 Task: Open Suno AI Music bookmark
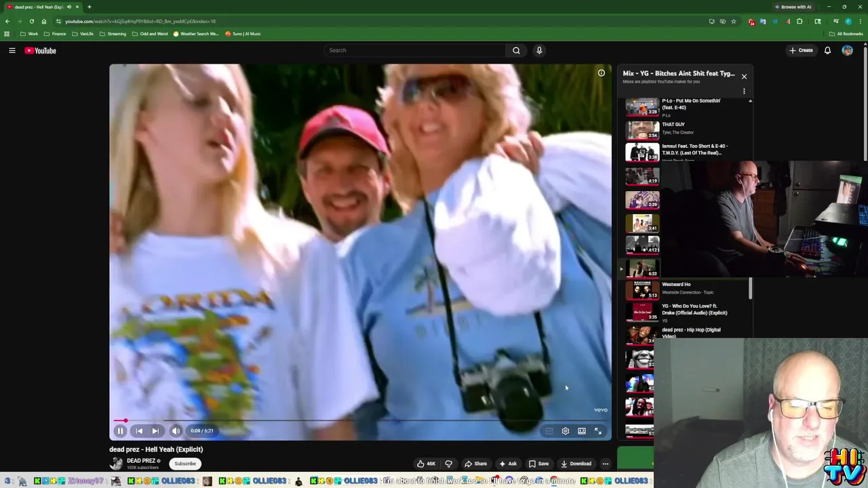pos(242,34)
